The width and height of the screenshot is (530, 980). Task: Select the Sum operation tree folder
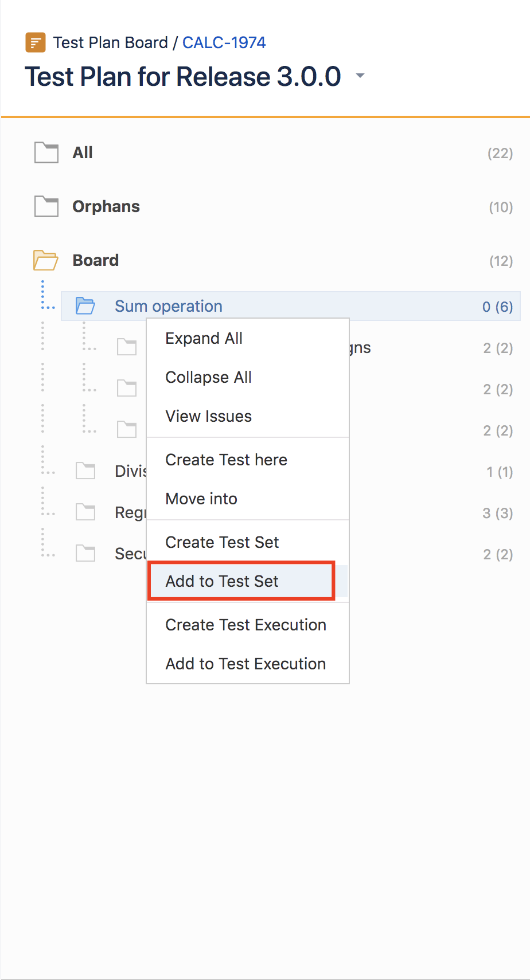tap(290, 306)
